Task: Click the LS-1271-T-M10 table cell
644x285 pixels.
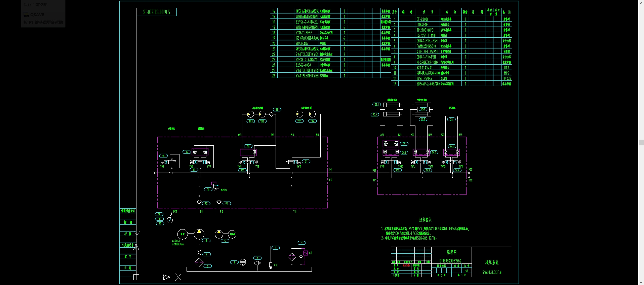Action: pyautogui.click(x=428, y=35)
